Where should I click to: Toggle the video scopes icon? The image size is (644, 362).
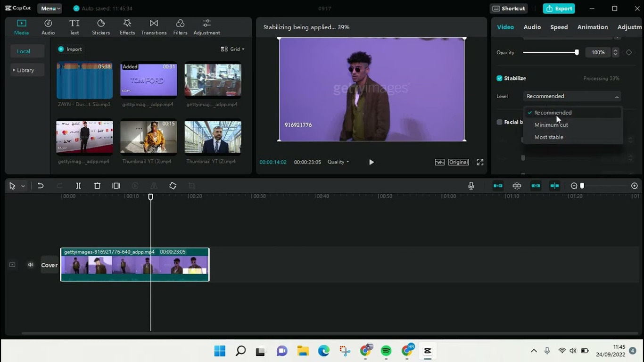pos(439,162)
